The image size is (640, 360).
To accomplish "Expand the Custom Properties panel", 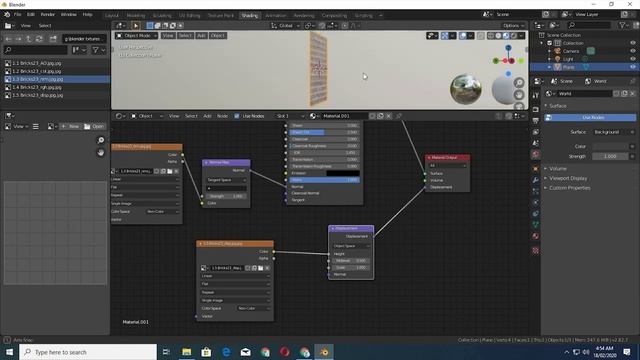I will (x=569, y=188).
